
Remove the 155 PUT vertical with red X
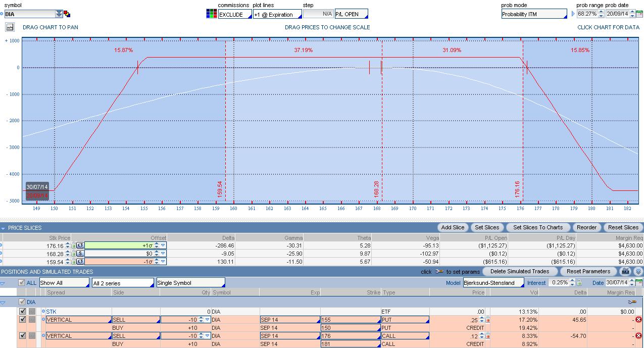(638, 320)
